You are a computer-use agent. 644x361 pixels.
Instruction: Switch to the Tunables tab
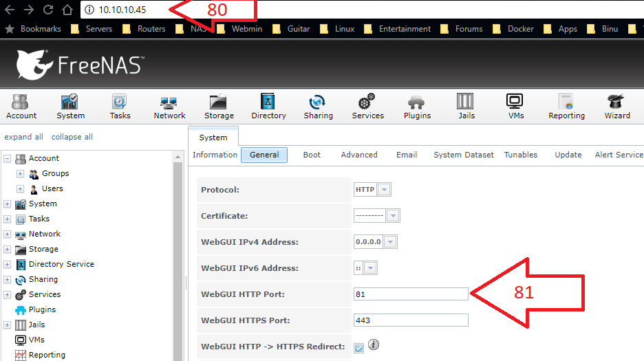coord(521,155)
